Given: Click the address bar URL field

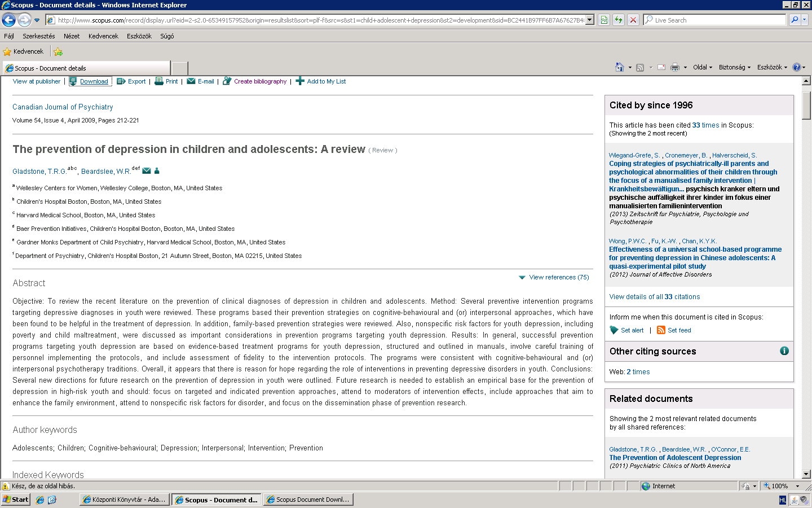Looking at the screenshot, I should [x=316, y=20].
